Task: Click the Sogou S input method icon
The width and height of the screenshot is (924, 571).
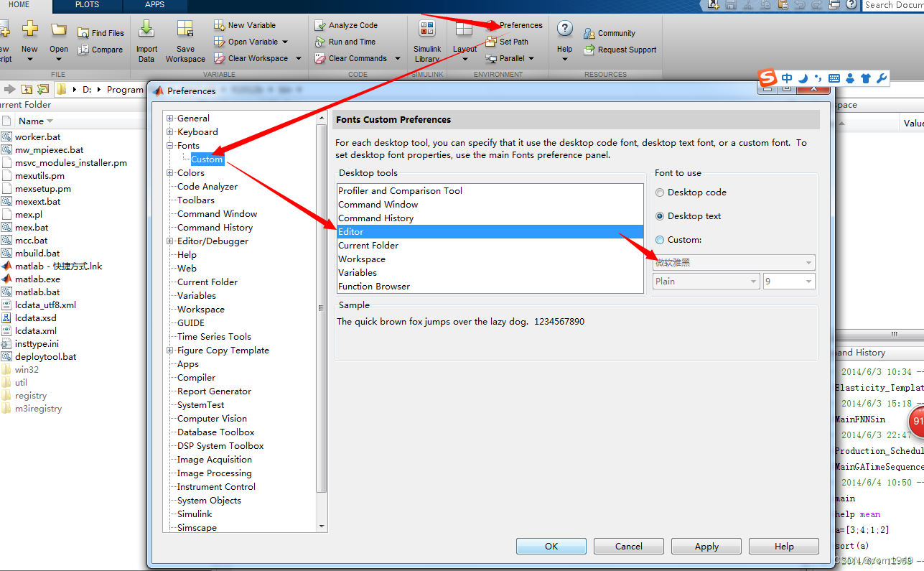Action: [x=768, y=78]
